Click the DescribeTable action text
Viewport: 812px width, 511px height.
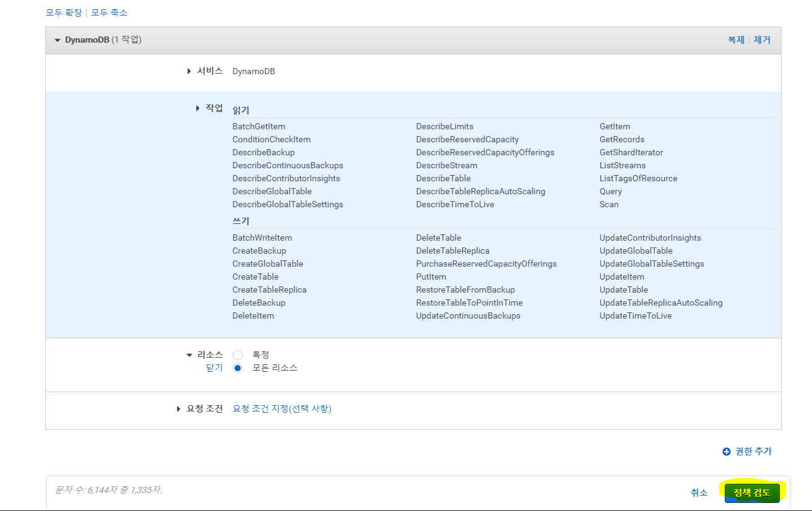click(444, 178)
